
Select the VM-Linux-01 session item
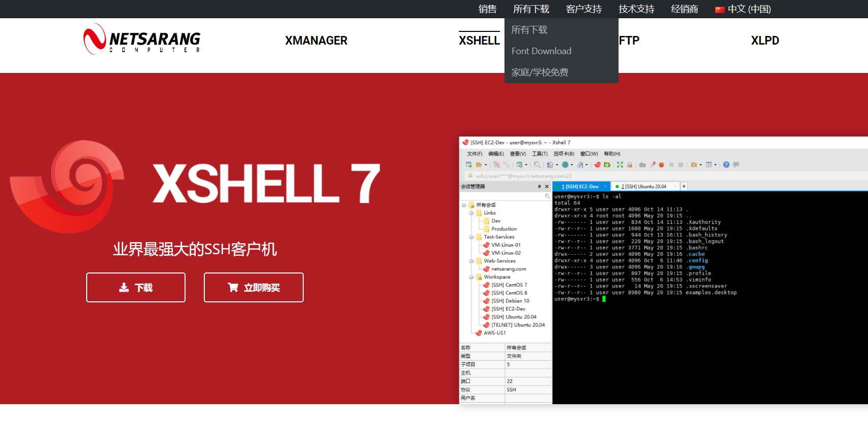pos(502,245)
